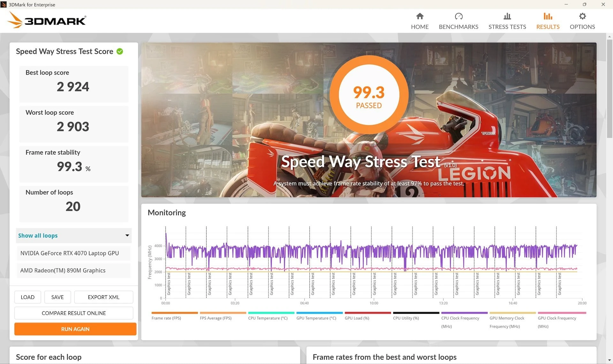Click the 3DMark logo
The height and width of the screenshot is (364, 613).
47,20
